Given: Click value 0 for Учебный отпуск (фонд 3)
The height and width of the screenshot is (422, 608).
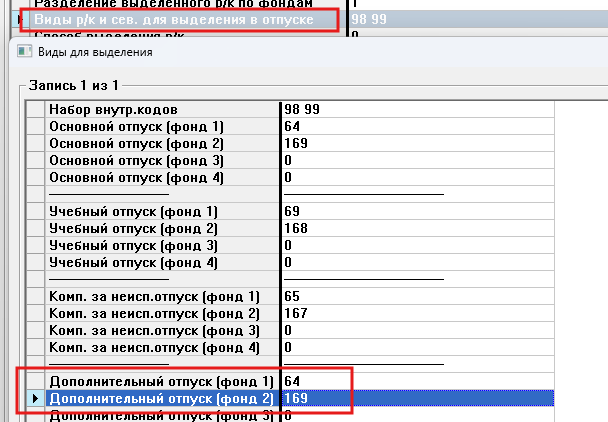Looking at the screenshot, I should pos(288,246).
